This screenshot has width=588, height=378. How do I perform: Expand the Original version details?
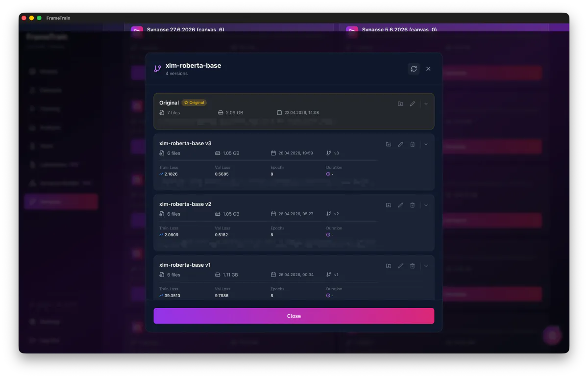(426, 104)
